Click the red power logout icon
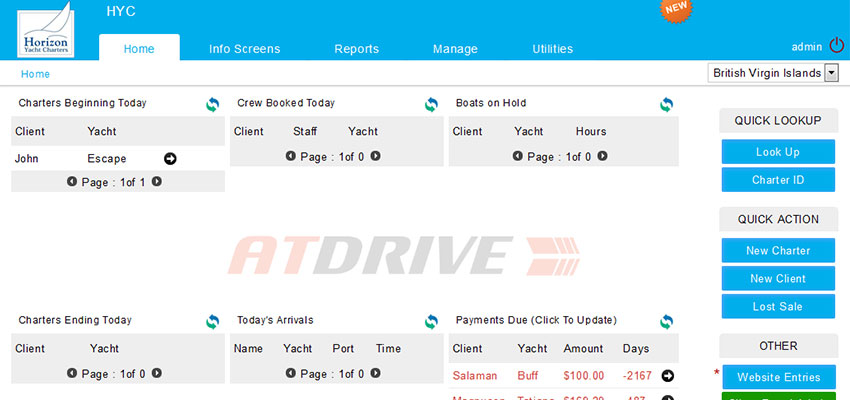The width and height of the screenshot is (850, 400). [x=837, y=46]
